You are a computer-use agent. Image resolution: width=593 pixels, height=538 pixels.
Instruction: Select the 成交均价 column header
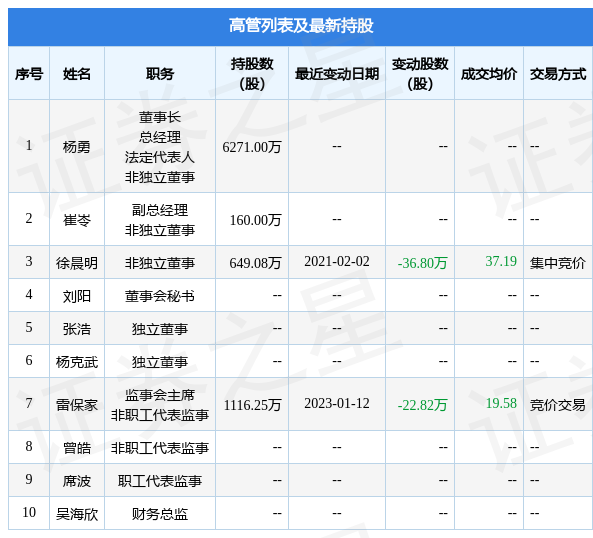pyautogui.click(x=489, y=74)
